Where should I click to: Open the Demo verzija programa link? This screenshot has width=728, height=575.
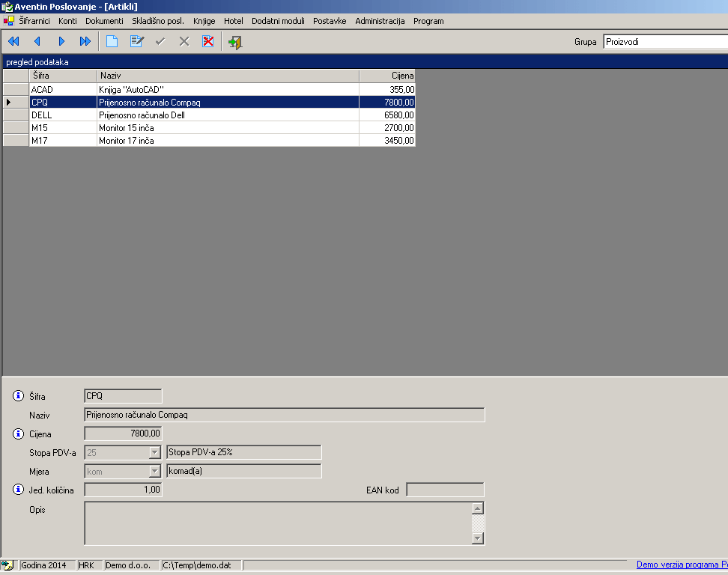[682, 565]
